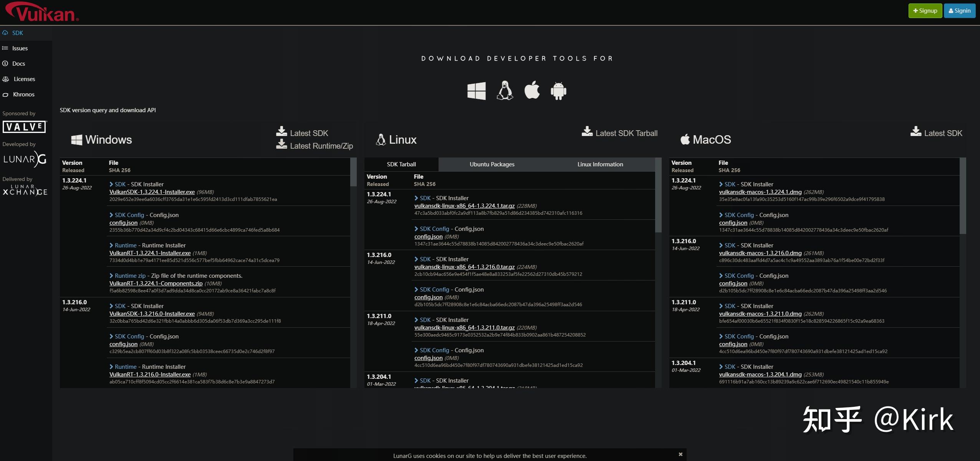
Task: Click the green Signup button
Action: 925,11
